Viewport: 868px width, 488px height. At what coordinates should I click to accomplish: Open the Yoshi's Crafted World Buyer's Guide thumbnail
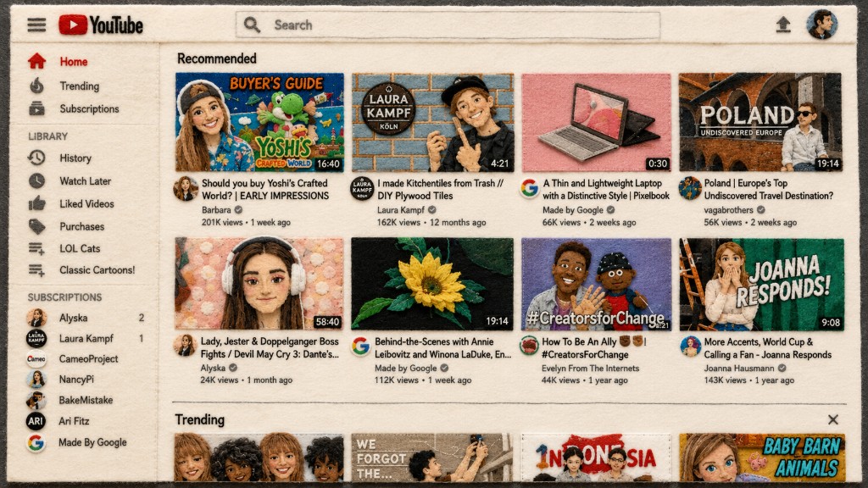click(x=259, y=122)
